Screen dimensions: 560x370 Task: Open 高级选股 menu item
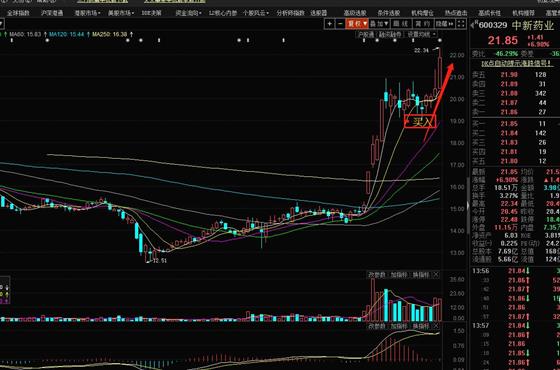tap(355, 13)
